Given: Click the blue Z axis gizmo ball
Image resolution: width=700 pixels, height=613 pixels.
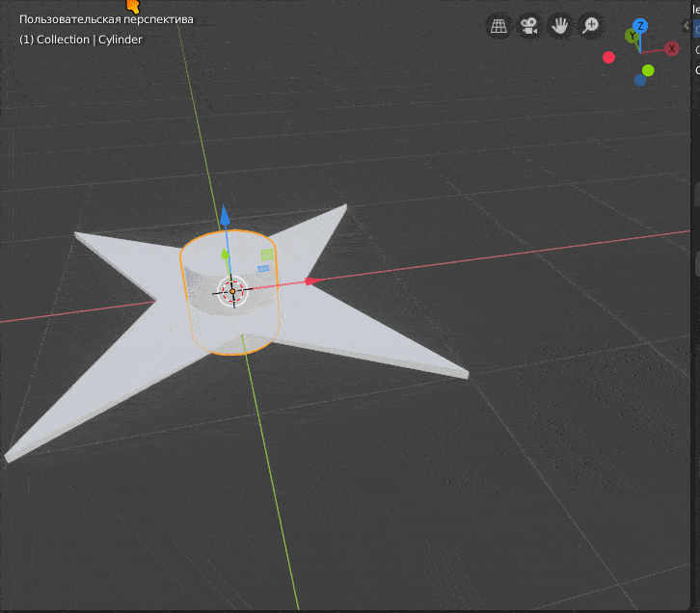Looking at the screenshot, I should click(x=640, y=26).
